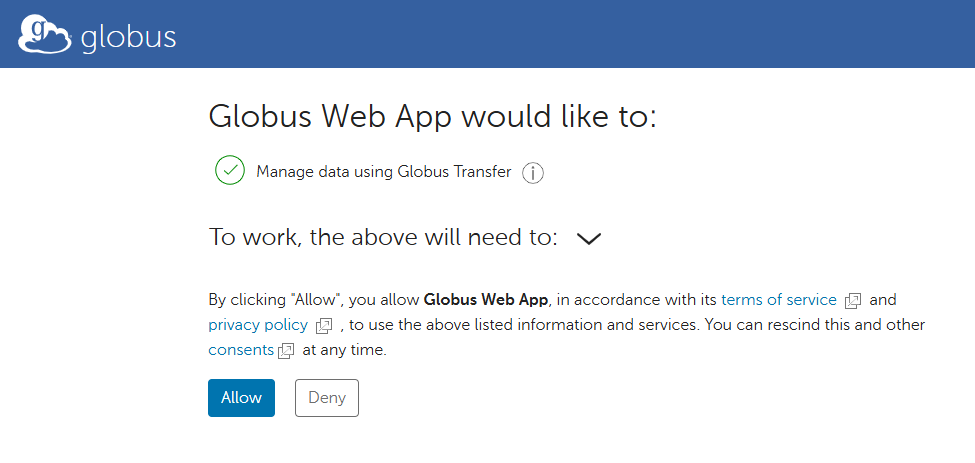Screen dimensions: 975x463
Task: Click the empty area of the blue header
Action: pyautogui.click(x=600, y=35)
